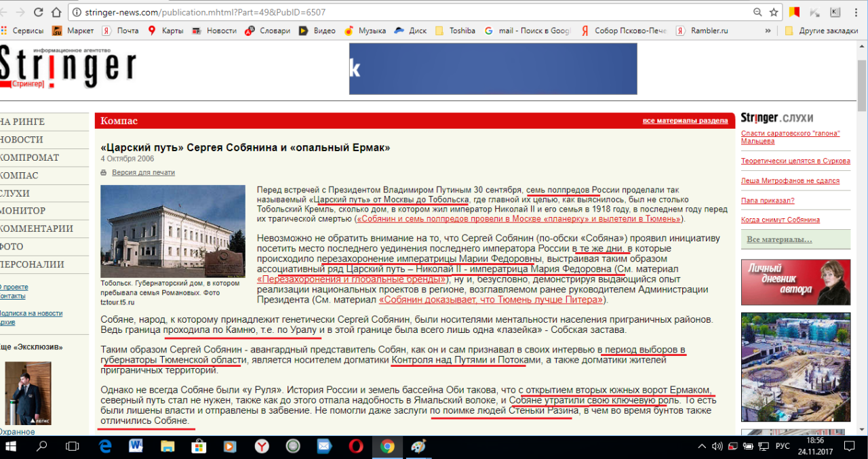Open the Когда снимут Собянина link
The width and height of the screenshot is (868, 459).
coord(781,220)
